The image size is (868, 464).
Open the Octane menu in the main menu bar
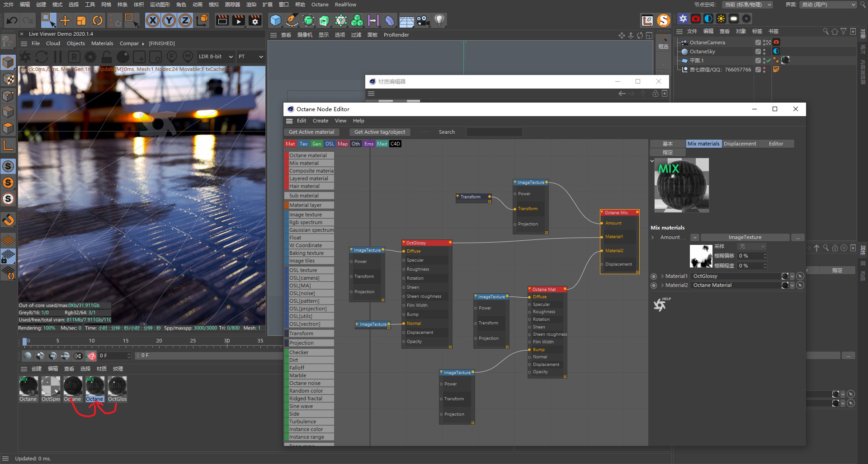[x=320, y=5]
